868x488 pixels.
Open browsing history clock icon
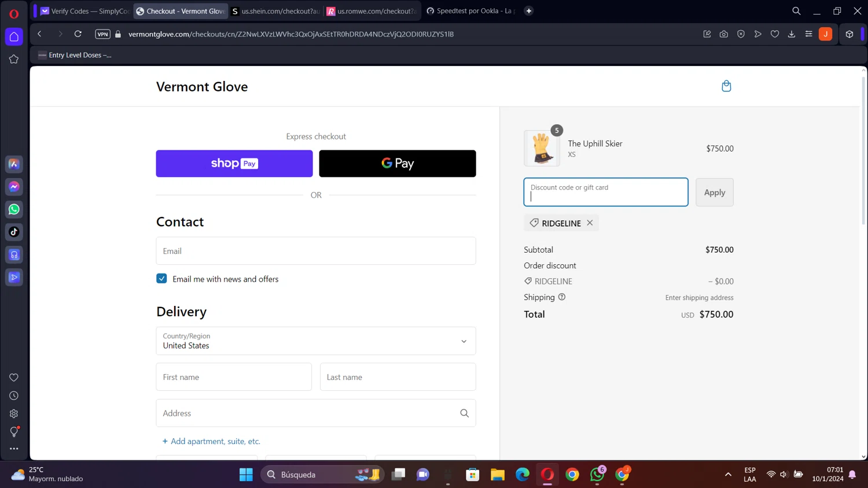click(x=14, y=395)
